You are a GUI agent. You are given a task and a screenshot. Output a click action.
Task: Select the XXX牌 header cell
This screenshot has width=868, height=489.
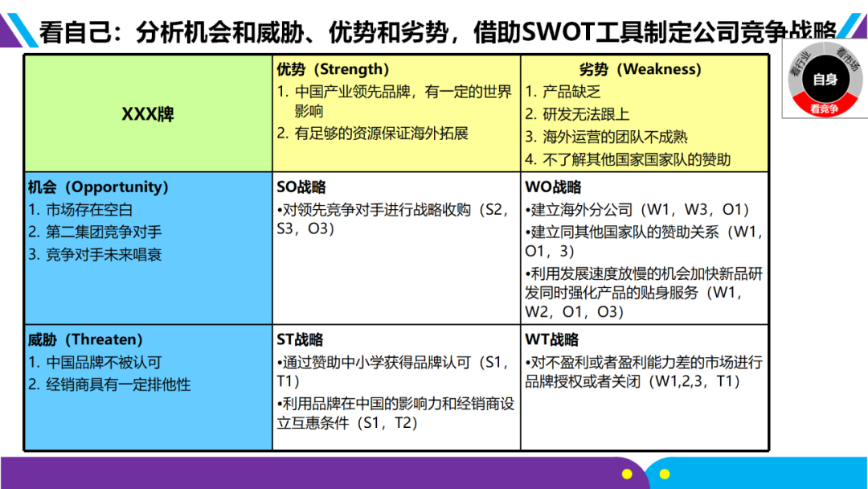click(148, 113)
